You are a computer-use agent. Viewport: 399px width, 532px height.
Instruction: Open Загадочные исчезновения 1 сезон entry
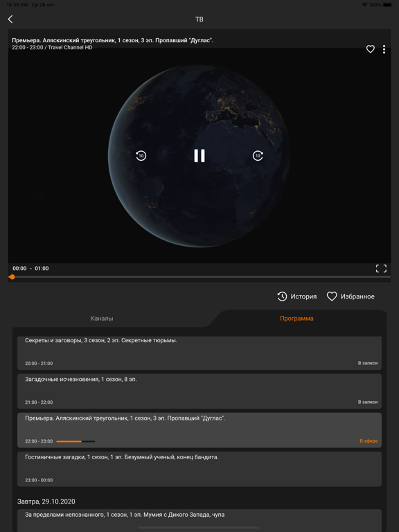[x=199, y=391]
